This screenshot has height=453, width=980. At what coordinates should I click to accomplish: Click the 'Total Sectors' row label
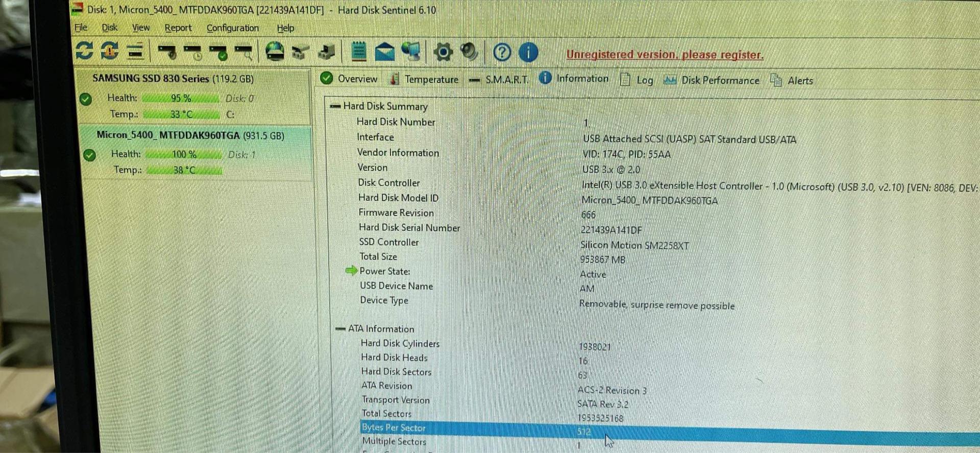[x=386, y=414]
